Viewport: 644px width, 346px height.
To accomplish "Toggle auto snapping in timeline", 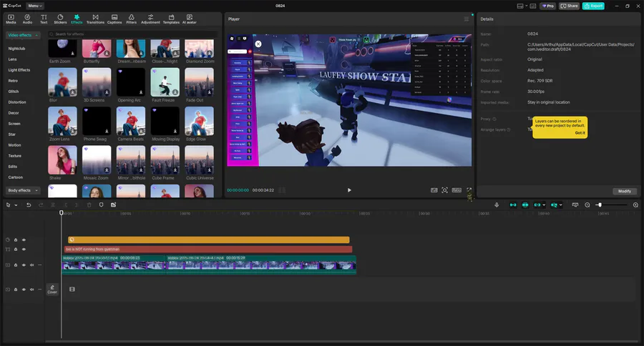I will click(x=525, y=204).
